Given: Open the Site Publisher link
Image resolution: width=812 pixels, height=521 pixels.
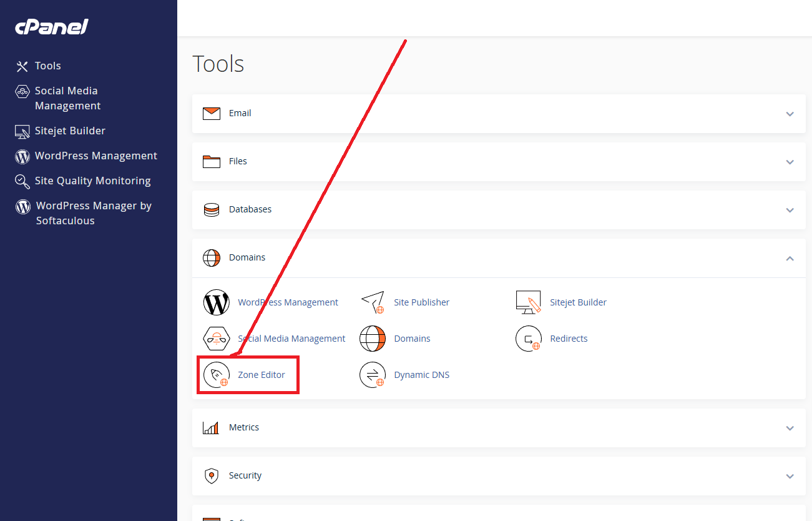Looking at the screenshot, I should pyautogui.click(x=422, y=302).
